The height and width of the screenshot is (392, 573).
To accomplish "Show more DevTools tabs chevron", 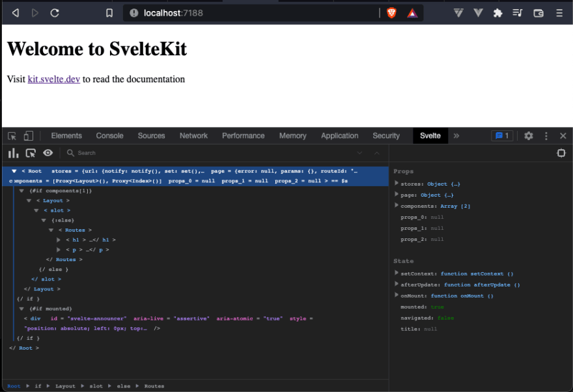I will point(456,136).
